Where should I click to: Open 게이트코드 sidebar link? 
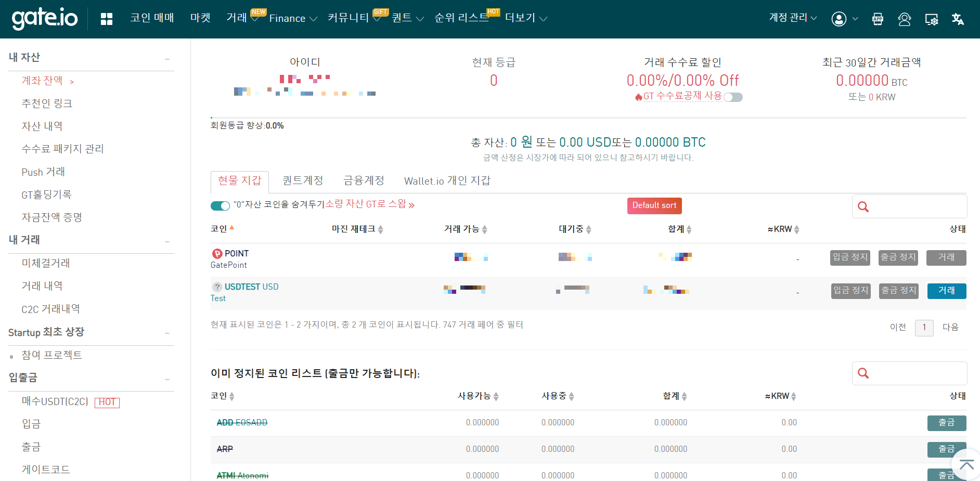tap(46, 470)
